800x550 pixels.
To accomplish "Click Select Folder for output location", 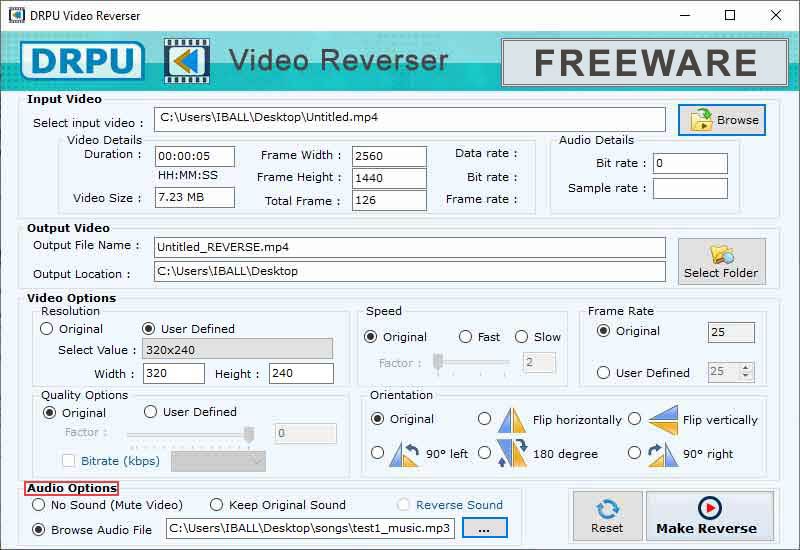I will (x=722, y=261).
